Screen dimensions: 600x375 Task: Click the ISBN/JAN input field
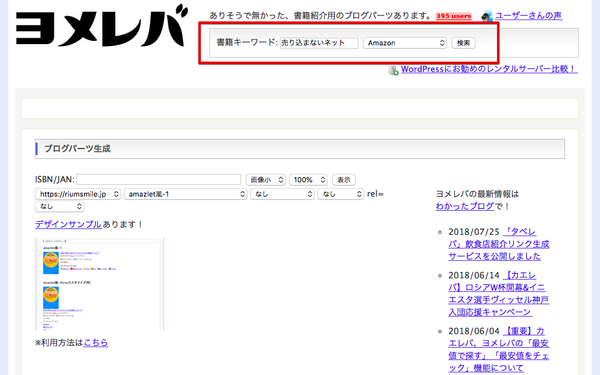pyautogui.click(x=158, y=179)
